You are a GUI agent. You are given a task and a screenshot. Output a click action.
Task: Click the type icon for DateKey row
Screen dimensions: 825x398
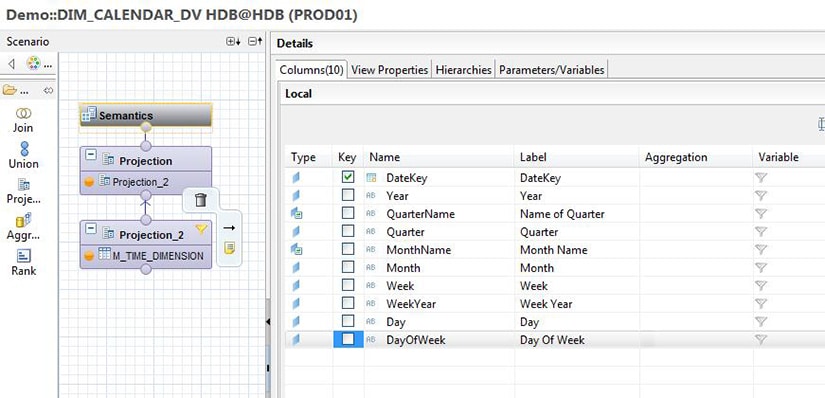click(296, 178)
